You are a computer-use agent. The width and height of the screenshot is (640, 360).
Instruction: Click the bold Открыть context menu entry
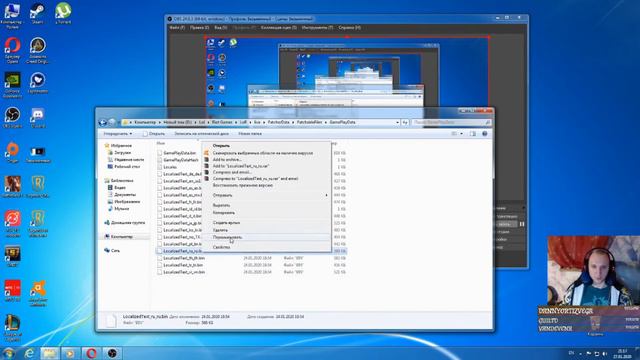221,146
